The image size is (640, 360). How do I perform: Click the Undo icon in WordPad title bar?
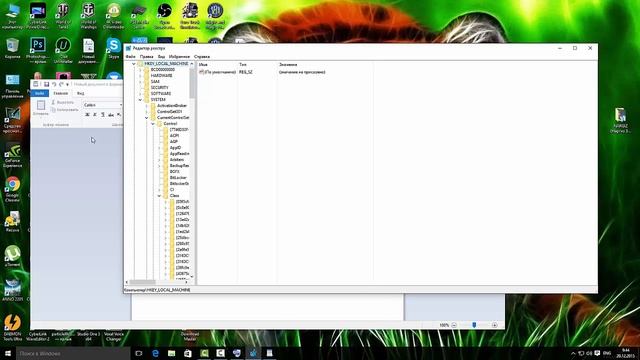(54, 84)
